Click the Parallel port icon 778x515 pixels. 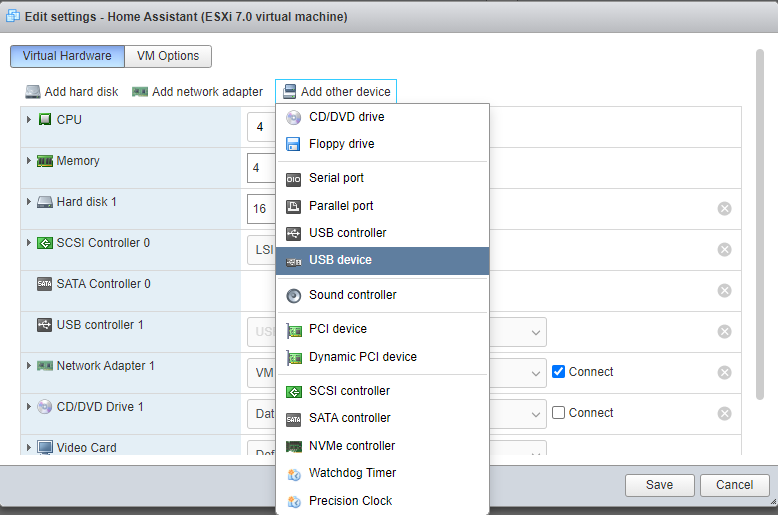[293, 206]
